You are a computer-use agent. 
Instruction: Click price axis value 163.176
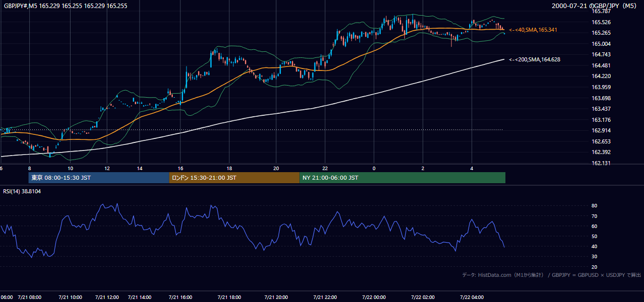coord(601,120)
